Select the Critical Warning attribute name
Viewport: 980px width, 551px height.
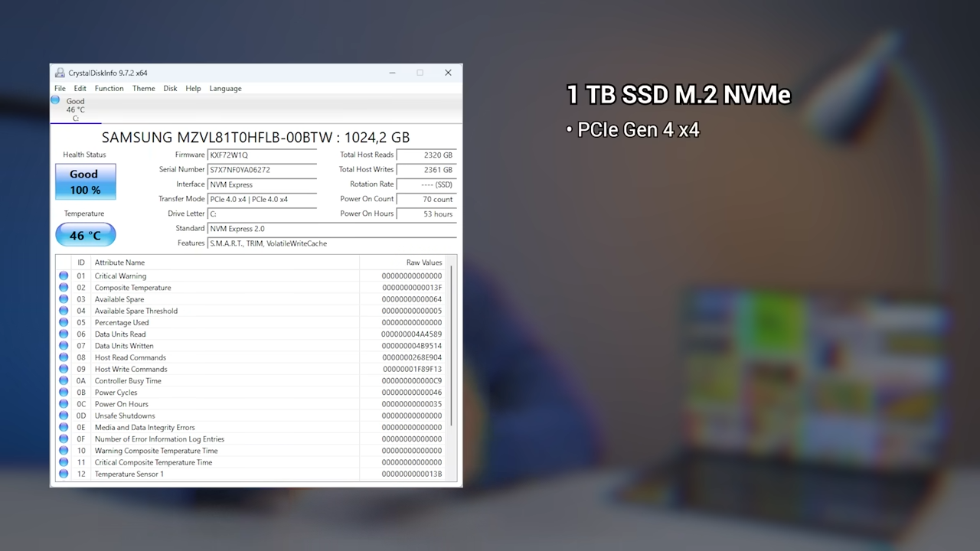(120, 276)
